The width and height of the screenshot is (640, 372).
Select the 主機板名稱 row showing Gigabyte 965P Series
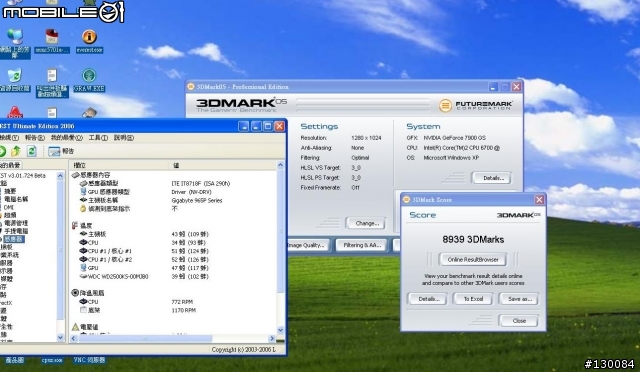[x=174, y=200]
